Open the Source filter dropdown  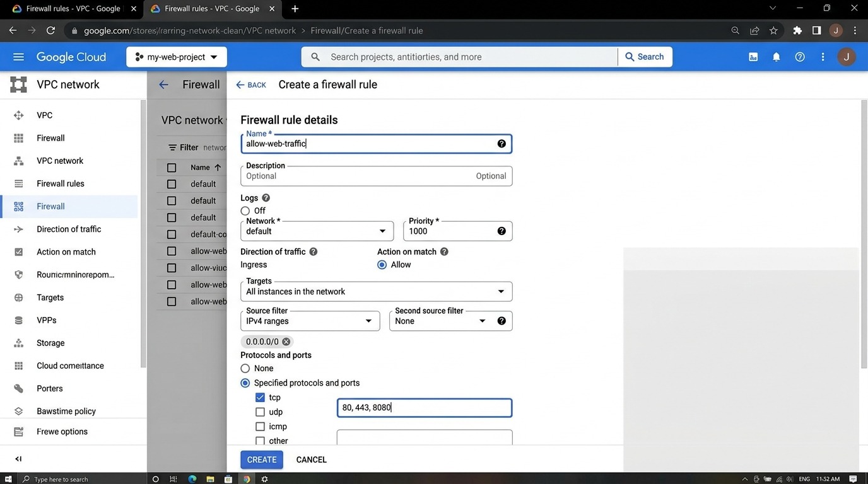(x=310, y=321)
